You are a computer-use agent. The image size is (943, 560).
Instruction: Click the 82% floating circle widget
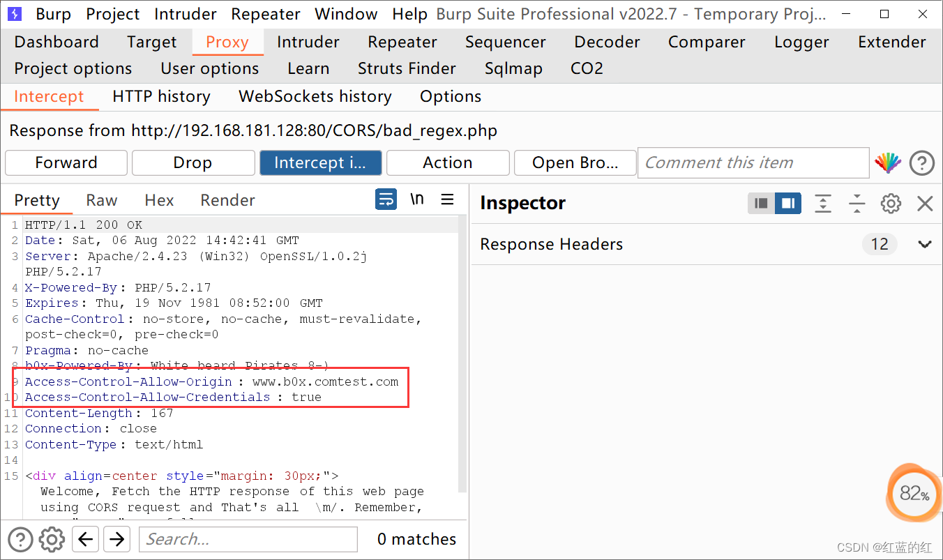point(914,494)
